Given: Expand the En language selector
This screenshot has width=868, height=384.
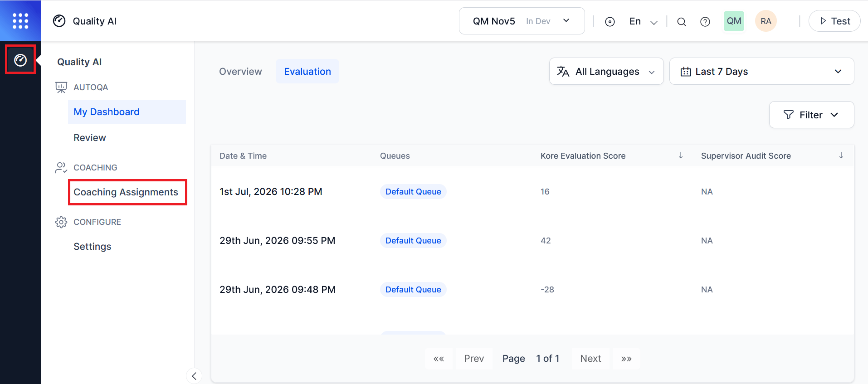Looking at the screenshot, I should (643, 21).
